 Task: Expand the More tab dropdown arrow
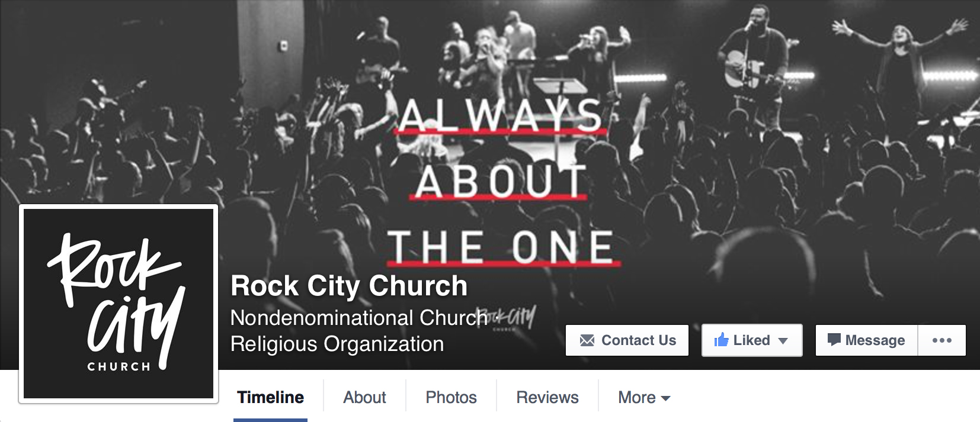pos(665,398)
